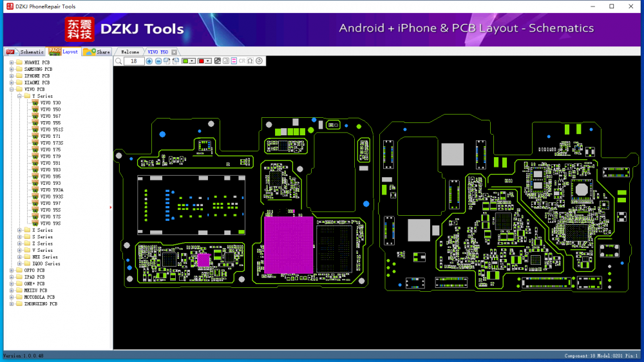Click the overlapping squares toolbar icon
The image size is (644, 362).
pyautogui.click(x=217, y=61)
